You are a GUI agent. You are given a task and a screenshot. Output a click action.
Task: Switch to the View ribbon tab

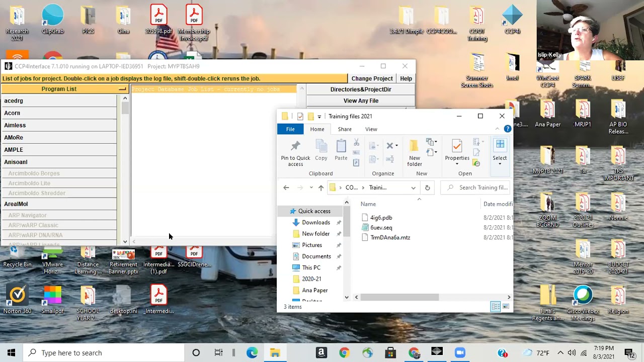tap(371, 129)
